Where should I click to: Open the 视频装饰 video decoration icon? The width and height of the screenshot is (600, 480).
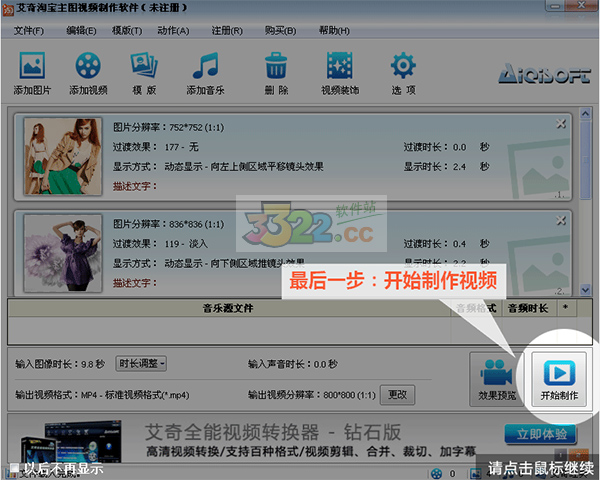click(x=340, y=73)
